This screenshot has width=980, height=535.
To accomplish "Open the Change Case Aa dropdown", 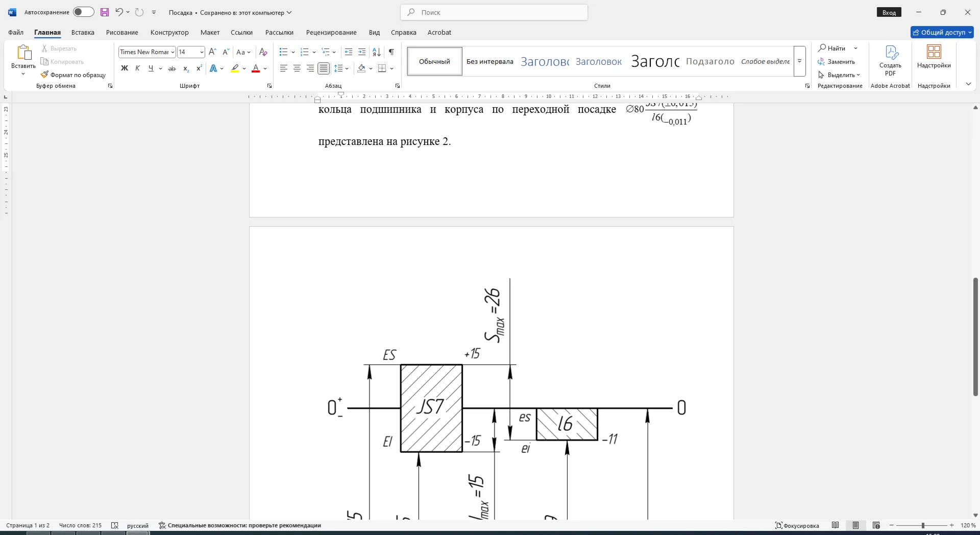I will (x=243, y=52).
